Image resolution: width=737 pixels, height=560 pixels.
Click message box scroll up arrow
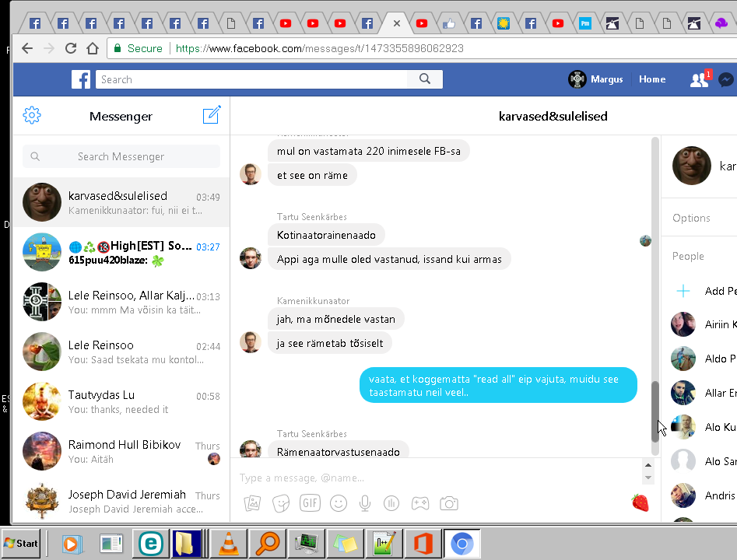(648, 465)
